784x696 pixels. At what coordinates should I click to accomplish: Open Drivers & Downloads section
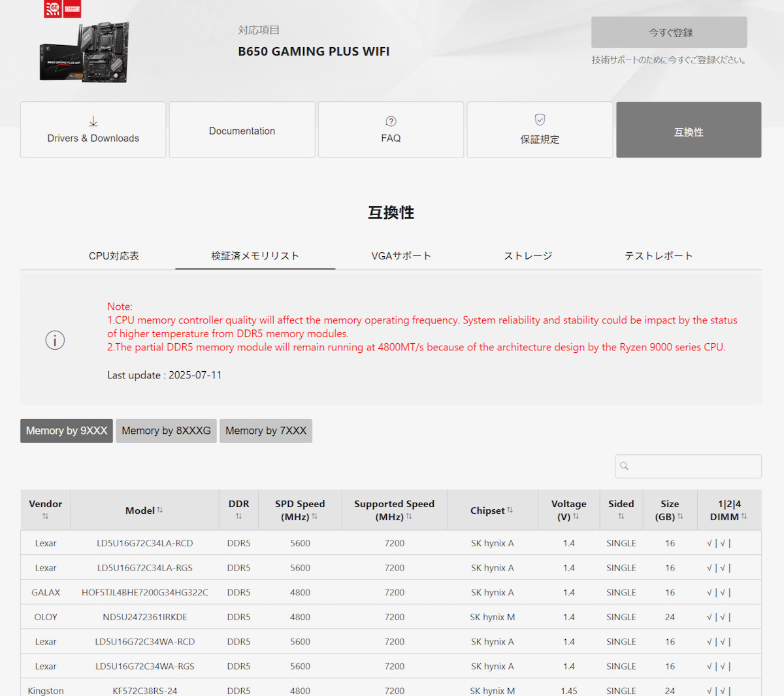(x=93, y=129)
